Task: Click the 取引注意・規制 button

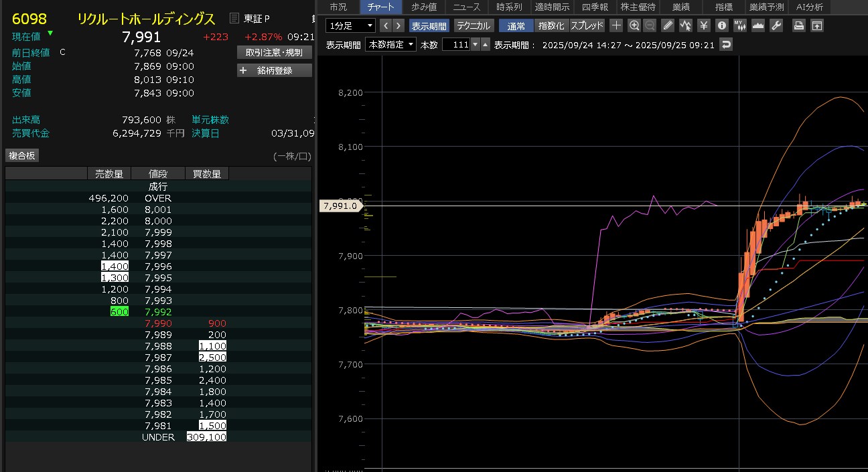Action: [x=275, y=52]
